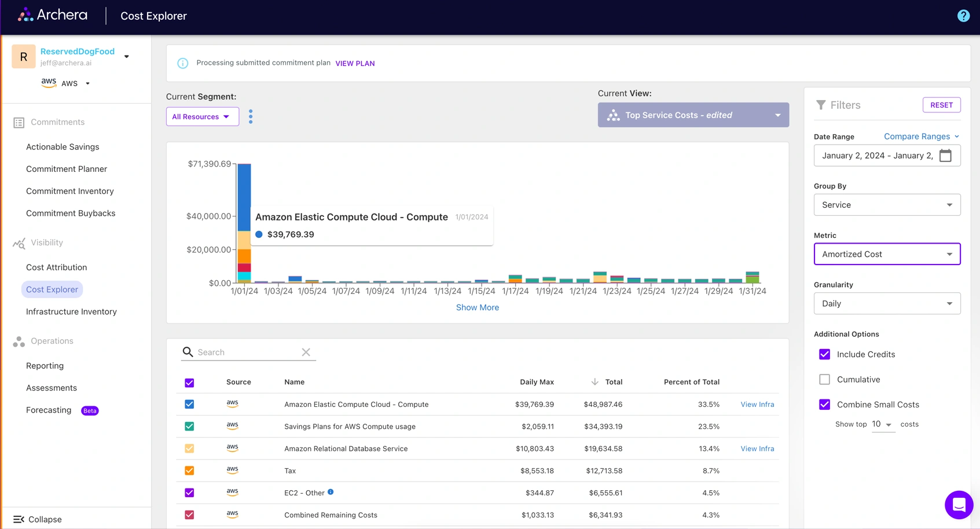
Task: Change the Show top 10 costs dropdown
Action: 883,424
